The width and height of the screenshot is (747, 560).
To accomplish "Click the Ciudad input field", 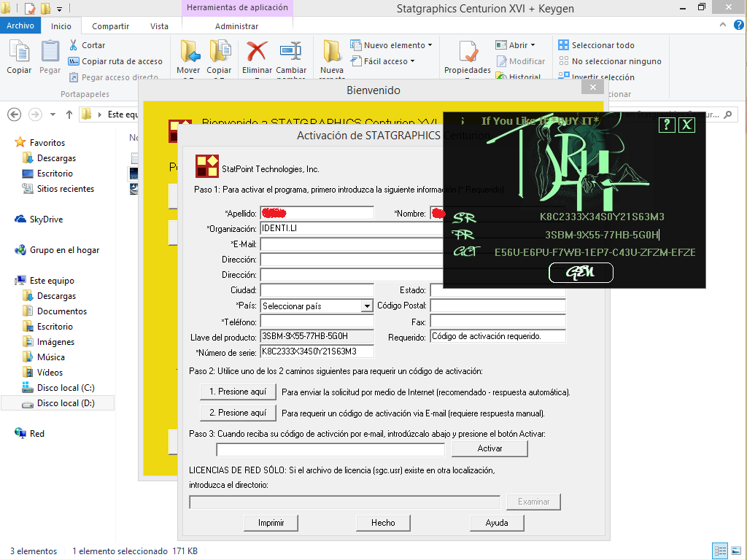I will tap(317, 290).
